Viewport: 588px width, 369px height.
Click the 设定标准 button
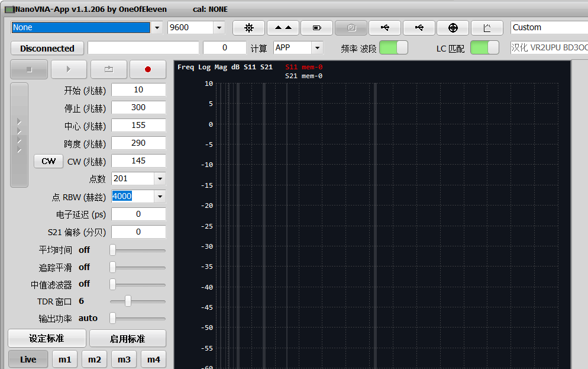point(47,339)
